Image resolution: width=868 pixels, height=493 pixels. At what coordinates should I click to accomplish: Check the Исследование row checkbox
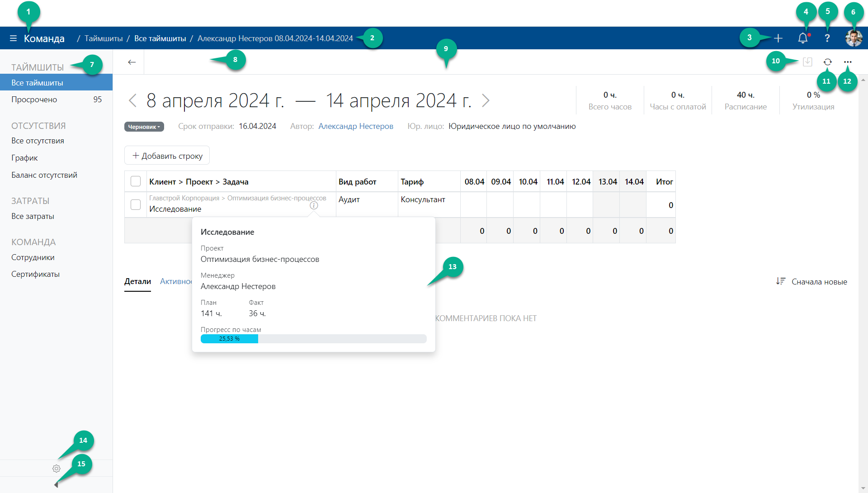136,205
